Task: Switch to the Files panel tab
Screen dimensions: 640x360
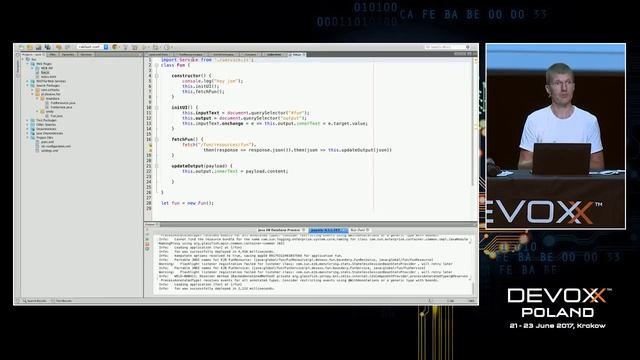Action: click(53, 54)
